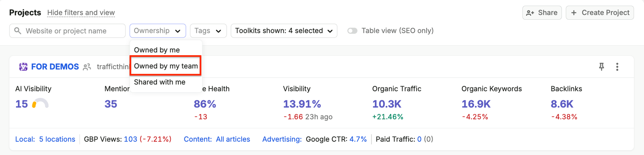This screenshot has height=155, width=644.
Task: Toggle Table view (SEO only) switch
Action: (x=352, y=31)
